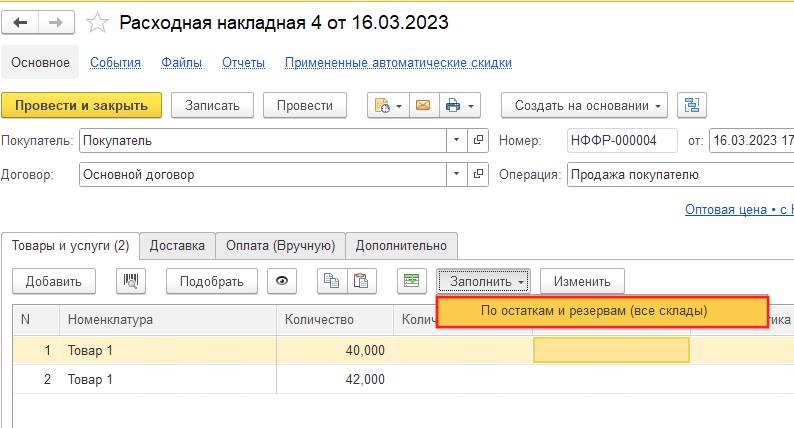Image resolution: width=794 pixels, height=428 pixels.
Task: Open the Оптовая цена link
Action: pos(739,209)
